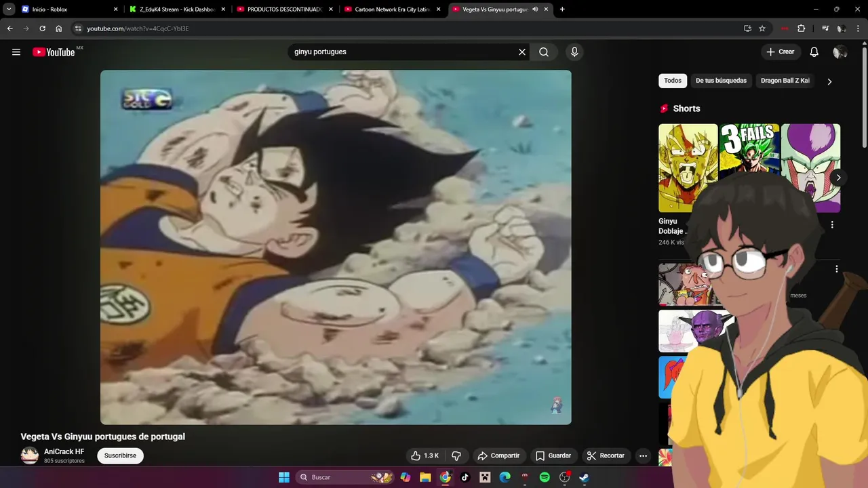Install the app via address bar icon
This screenshot has height=488, width=868.
pyautogui.click(x=747, y=28)
